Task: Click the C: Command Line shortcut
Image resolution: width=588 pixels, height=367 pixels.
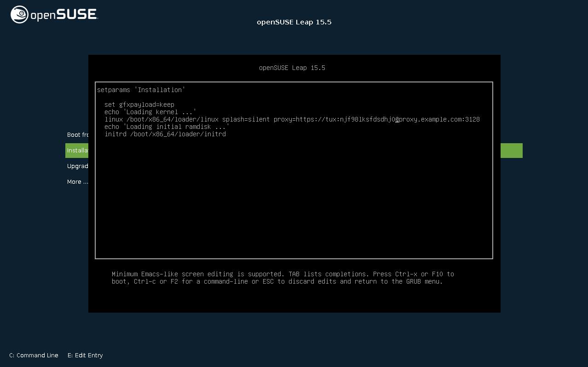Action: tap(34, 355)
